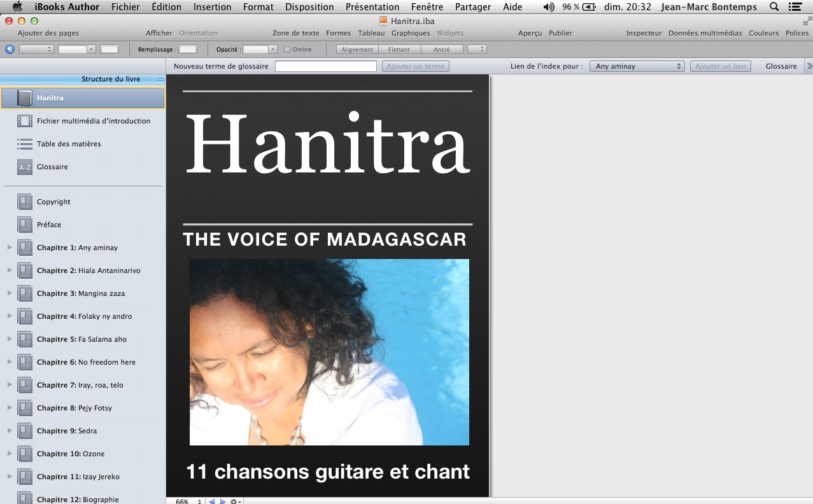Open the Partager menu

472,7
